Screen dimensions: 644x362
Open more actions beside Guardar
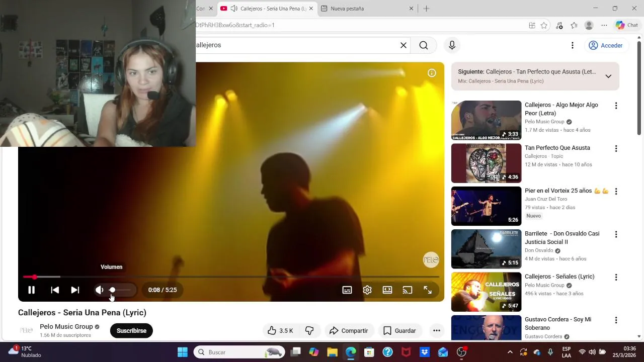tap(437, 330)
